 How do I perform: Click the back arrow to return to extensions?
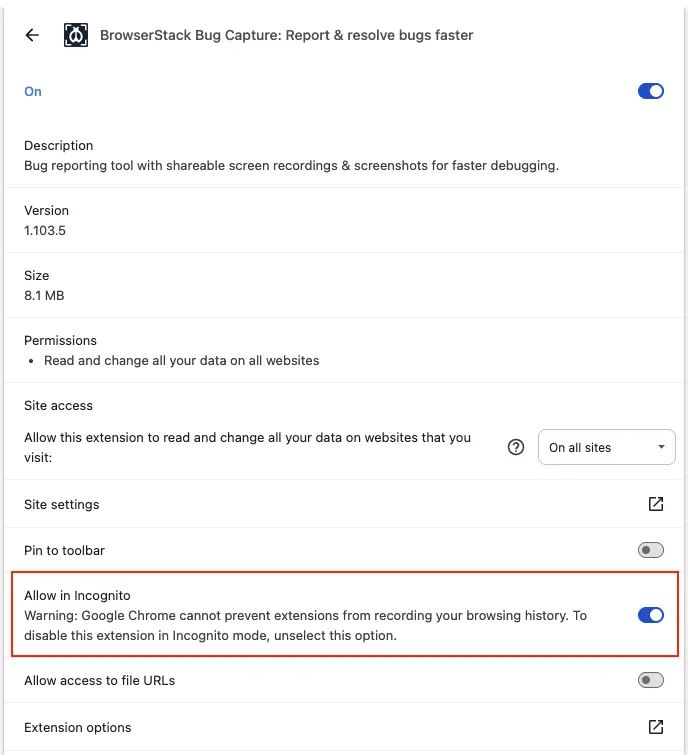pyautogui.click(x=32, y=35)
